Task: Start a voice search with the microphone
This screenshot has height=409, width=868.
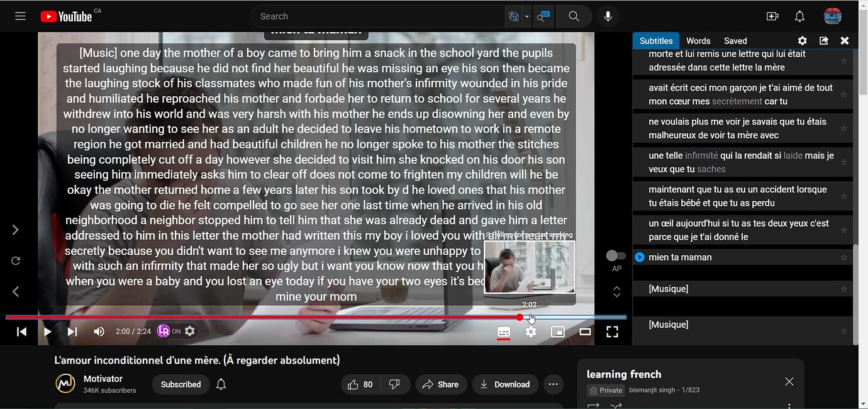Action: pyautogui.click(x=608, y=16)
